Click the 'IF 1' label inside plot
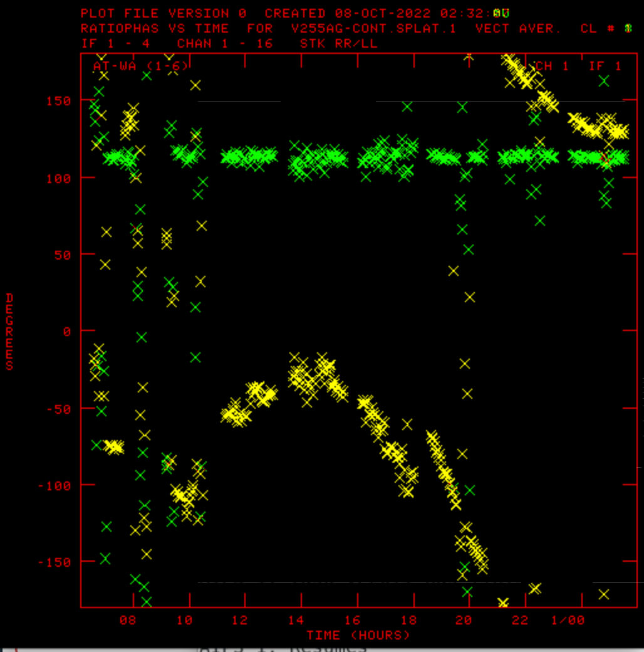The width and height of the screenshot is (644, 652). [x=605, y=66]
